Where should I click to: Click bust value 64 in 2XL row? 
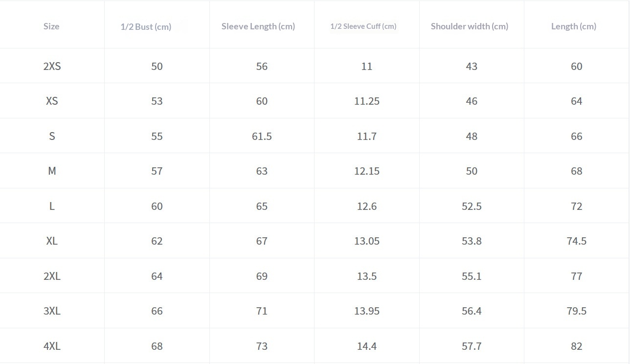(157, 276)
